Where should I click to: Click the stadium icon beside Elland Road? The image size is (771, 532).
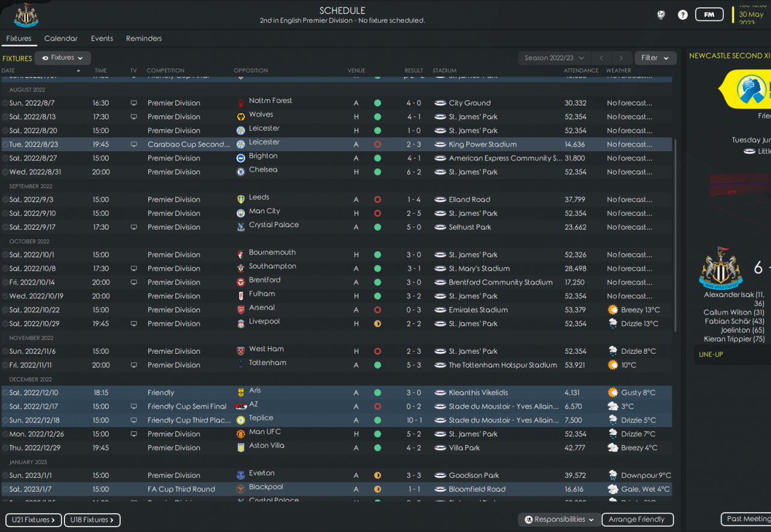440,199
